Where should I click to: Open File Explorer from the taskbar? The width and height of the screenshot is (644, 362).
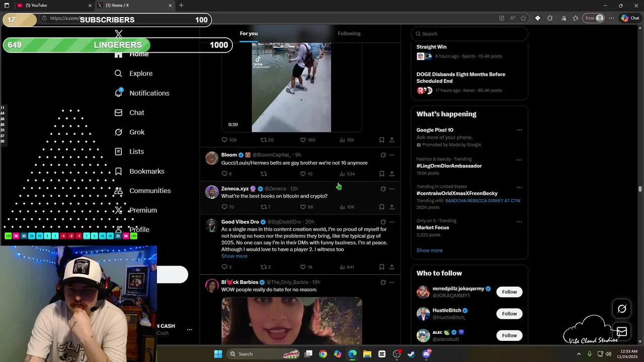(x=367, y=354)
